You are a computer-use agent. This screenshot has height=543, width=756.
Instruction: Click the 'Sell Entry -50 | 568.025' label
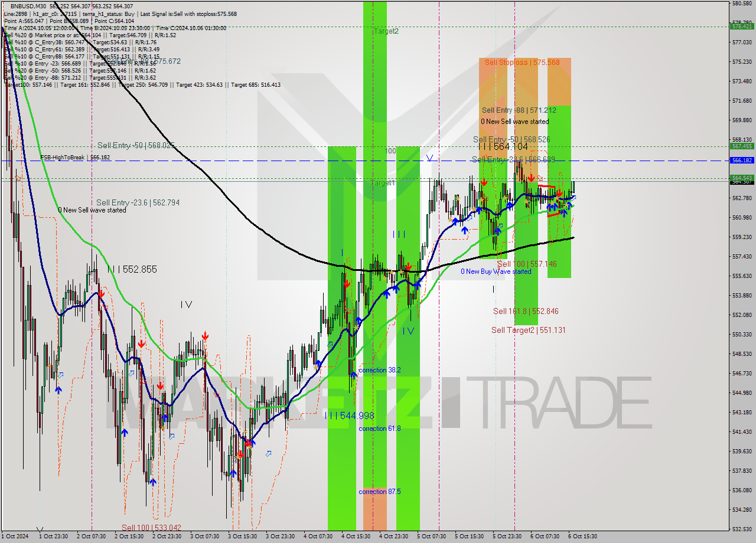[x=136, y=145]
